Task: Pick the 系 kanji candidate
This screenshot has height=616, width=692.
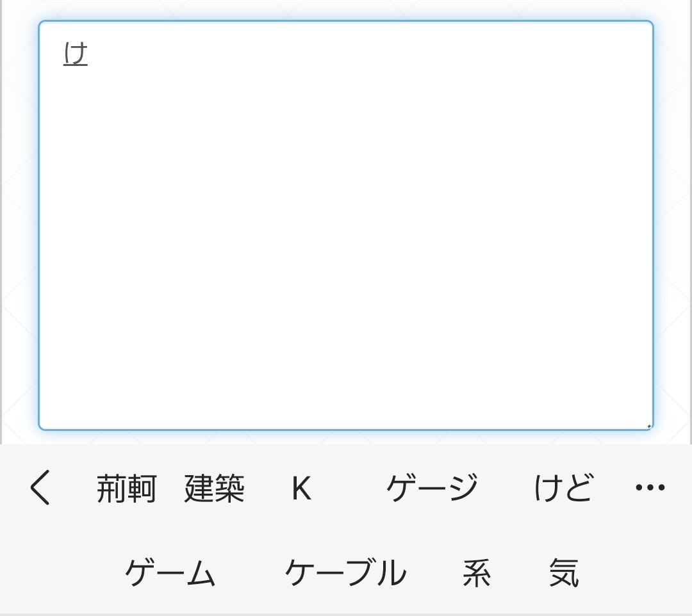Action: tap(477, 572)
